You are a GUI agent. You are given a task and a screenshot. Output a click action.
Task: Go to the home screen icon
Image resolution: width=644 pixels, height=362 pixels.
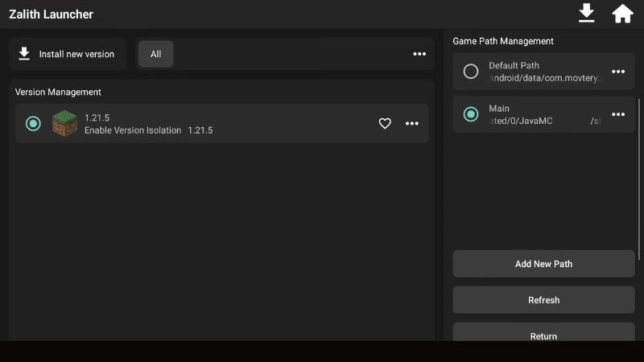622,14
